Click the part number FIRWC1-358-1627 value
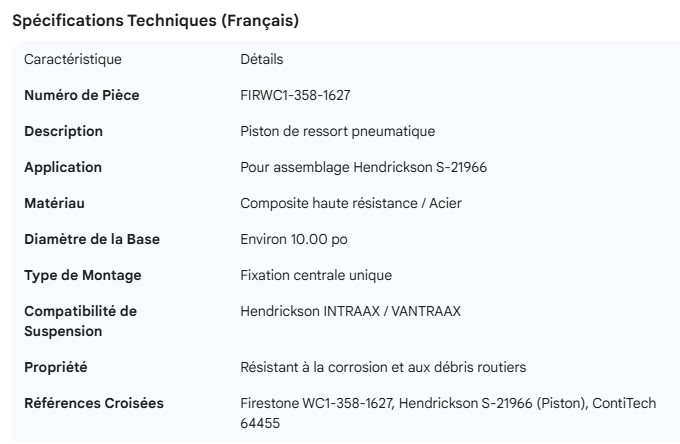The height and width of the screenshot is (444, 680). point(295,95)
